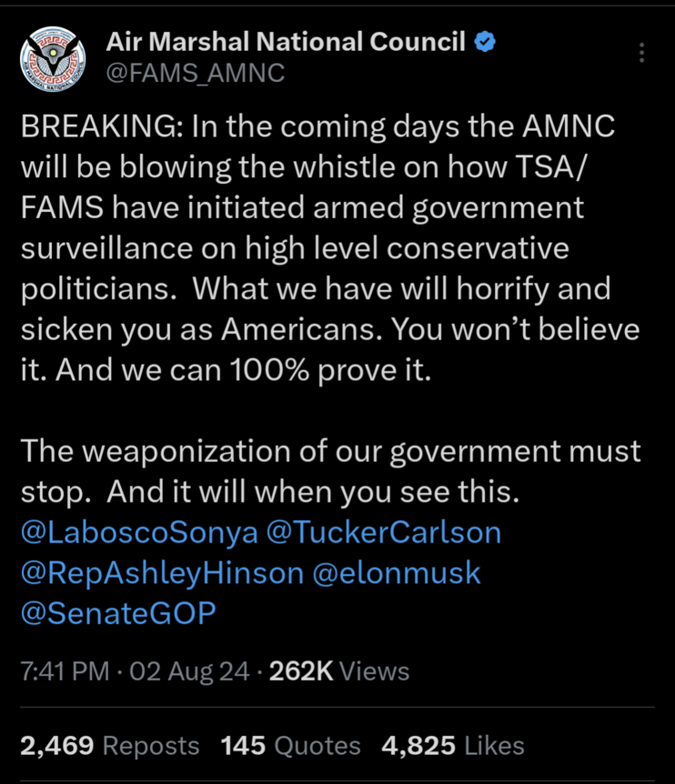Click the weaponization of government paragraph

click(329, 470)
